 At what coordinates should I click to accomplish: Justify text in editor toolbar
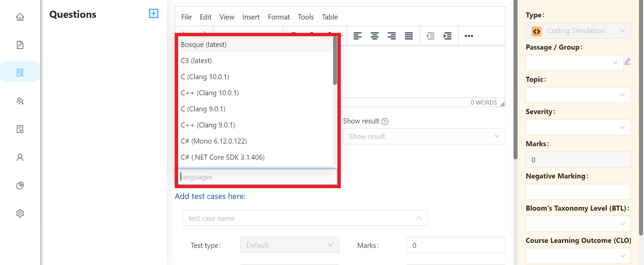tap(409, 36)
